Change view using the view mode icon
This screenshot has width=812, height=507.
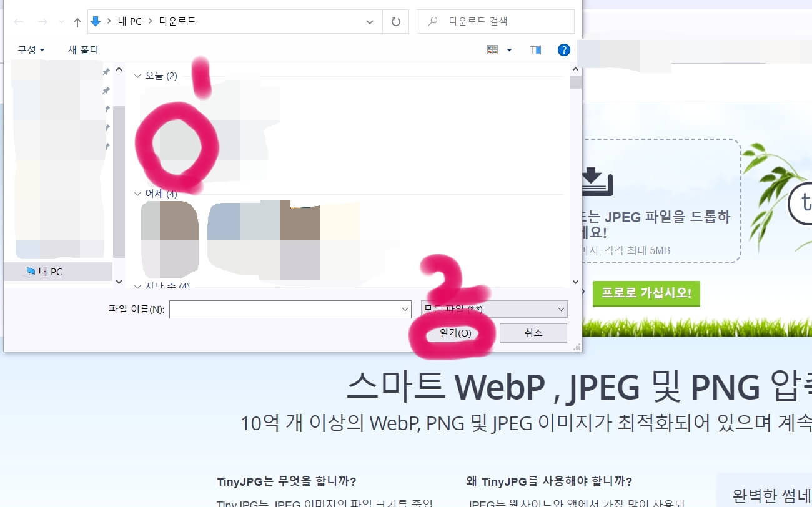492,50
